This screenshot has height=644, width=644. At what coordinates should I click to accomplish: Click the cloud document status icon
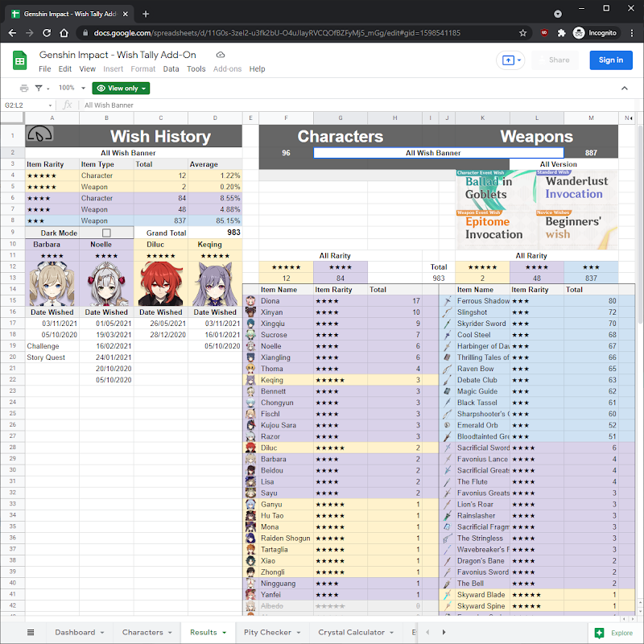(x=221, y=55)
